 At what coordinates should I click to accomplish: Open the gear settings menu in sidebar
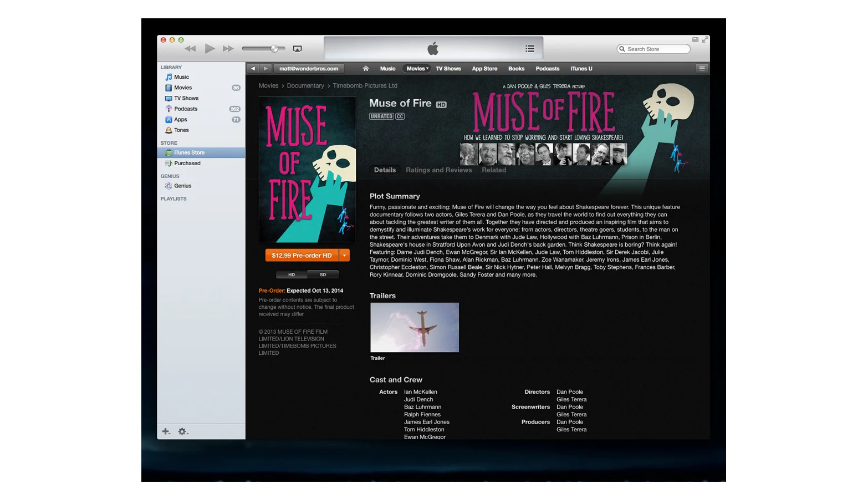pyautogui.click(x=183, y=431)
